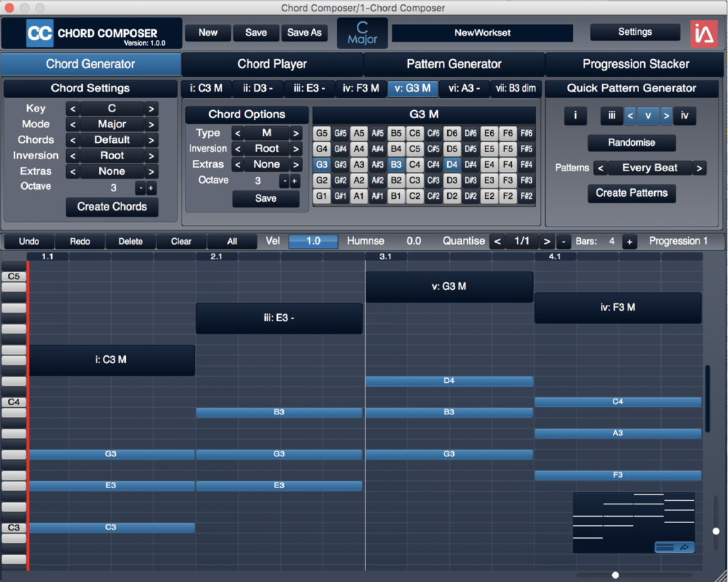This screenshot has height=582, width=728.
Task: Click the share arrow icon in minimap
Action: (685, 548)
